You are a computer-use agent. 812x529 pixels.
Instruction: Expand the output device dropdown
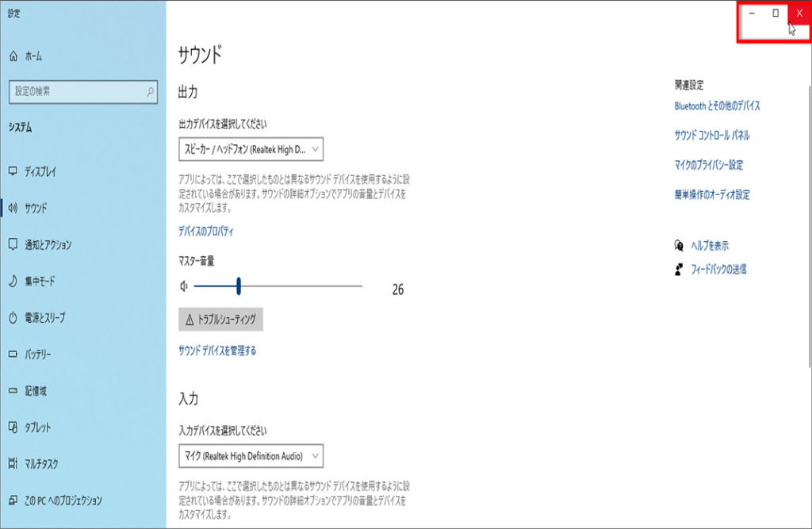[251, 149]
